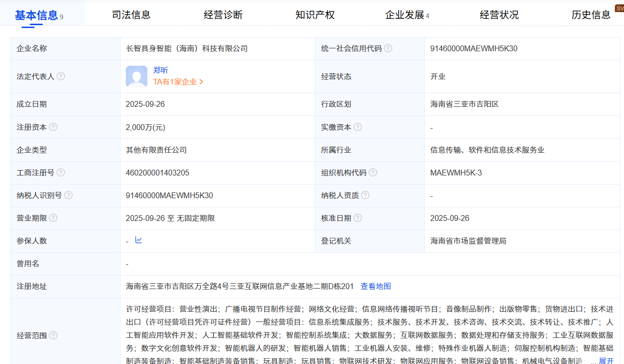Click help icon next to 法定代表人
Viewport: 624px width, 364px height.
tap(60, 75)
